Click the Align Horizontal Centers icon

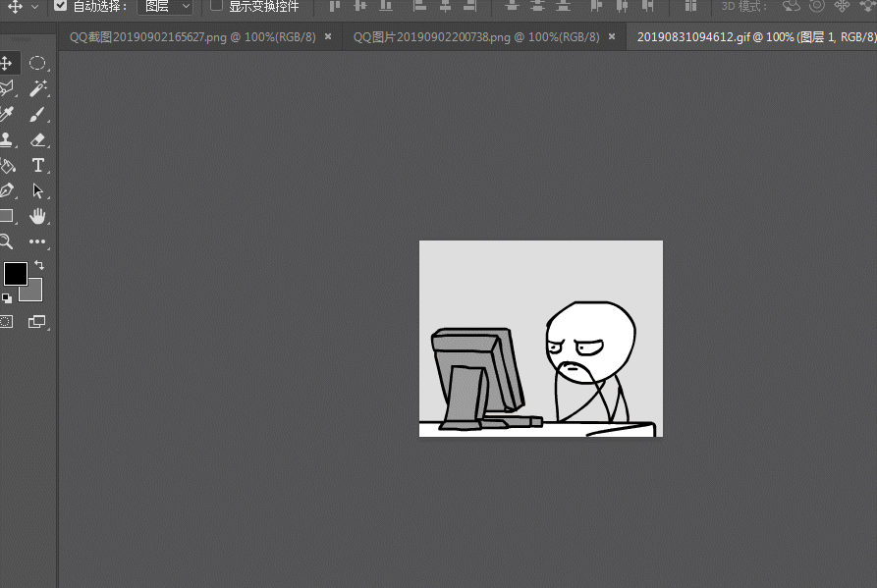pos(445,6)
